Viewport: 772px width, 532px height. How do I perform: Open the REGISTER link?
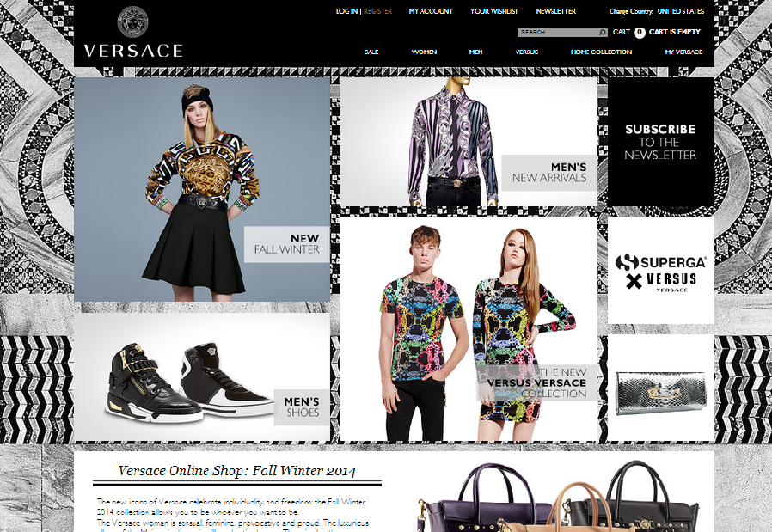[x=377, y=11]
